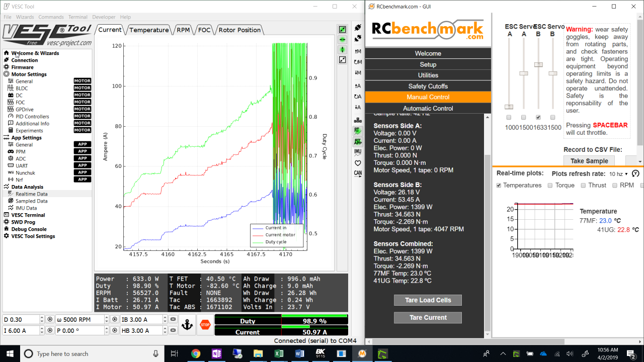The image size is (644, 362).
Task: Open the Automatic Control section in RCbenchmark
Action: point(428,108)
